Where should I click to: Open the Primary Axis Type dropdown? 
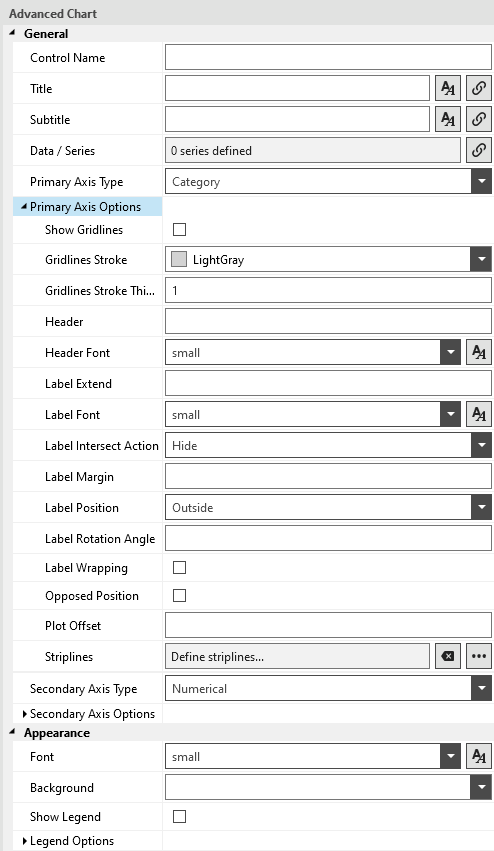pyautogui.click(x=328, y=181)
